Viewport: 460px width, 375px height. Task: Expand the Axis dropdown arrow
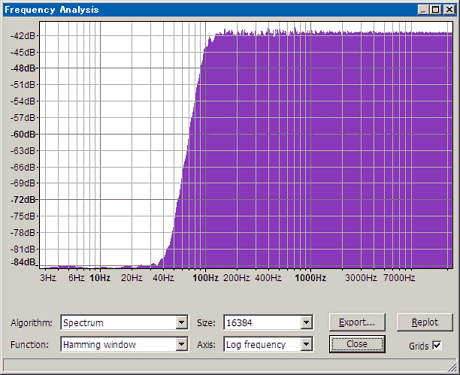[306, 344]
